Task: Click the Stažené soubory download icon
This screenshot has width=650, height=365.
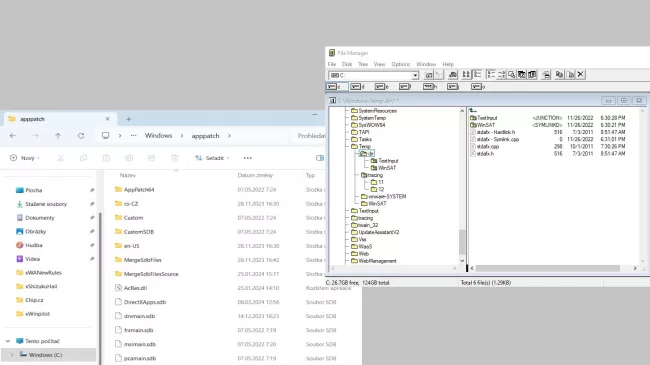Action: coord(19,204)
